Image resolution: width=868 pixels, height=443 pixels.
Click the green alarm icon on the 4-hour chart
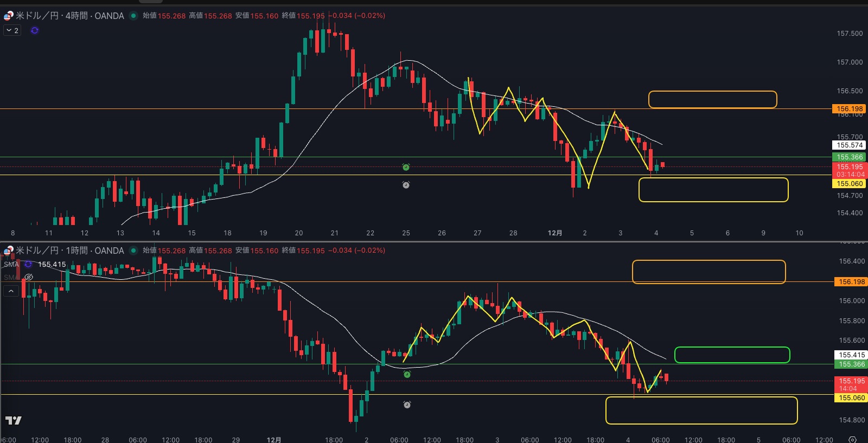[x=406, y=167]
